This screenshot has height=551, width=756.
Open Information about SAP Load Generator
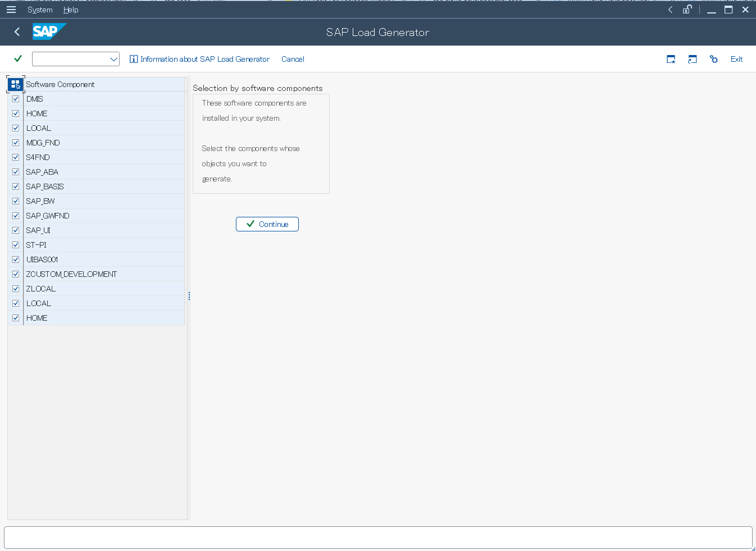(x=199, y=59)
